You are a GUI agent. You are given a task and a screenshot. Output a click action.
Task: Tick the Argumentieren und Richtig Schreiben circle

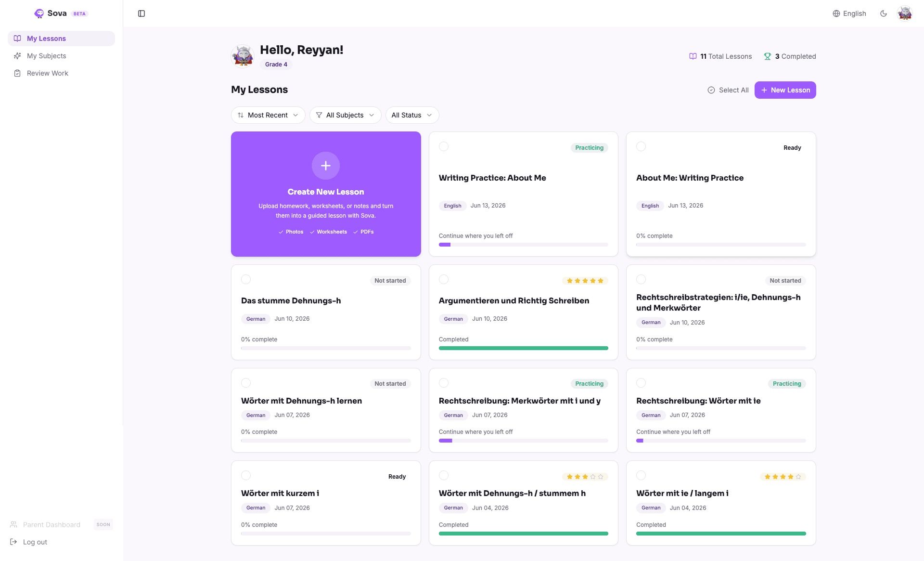click(444, 279)
